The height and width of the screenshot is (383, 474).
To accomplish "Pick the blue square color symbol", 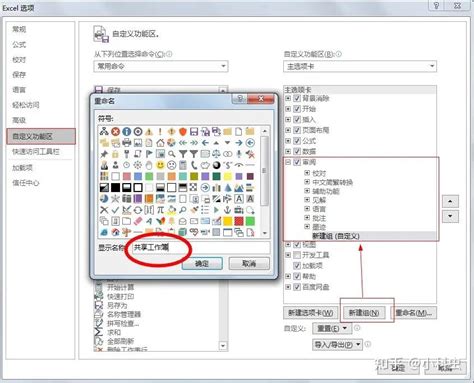I will tap(138, 176).
